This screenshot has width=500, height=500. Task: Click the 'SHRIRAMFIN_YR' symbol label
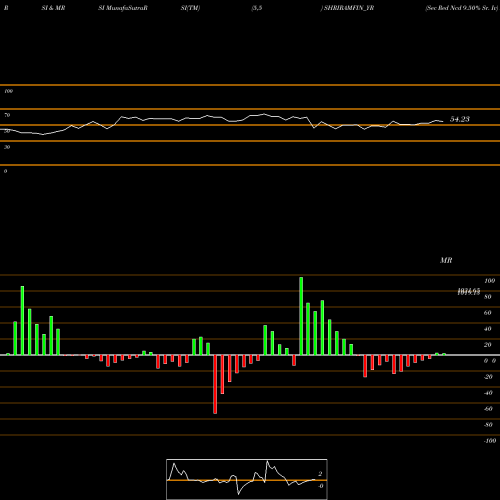[349, 8]
